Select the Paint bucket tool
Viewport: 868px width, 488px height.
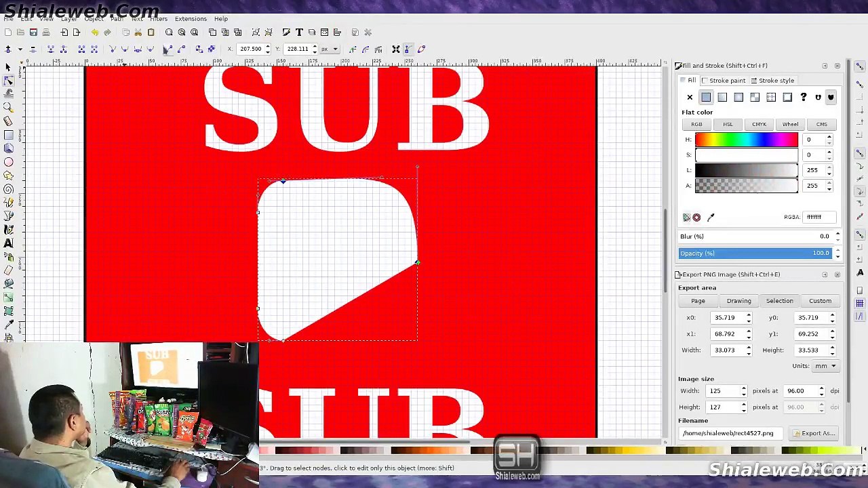[8, 284]
